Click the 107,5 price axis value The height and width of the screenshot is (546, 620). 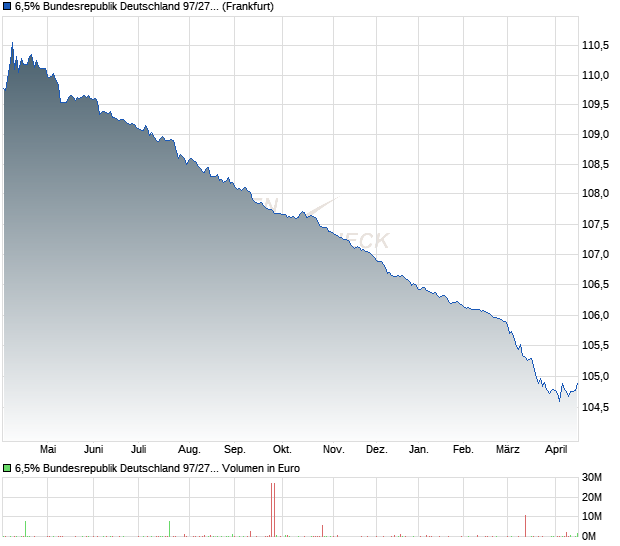595,224
